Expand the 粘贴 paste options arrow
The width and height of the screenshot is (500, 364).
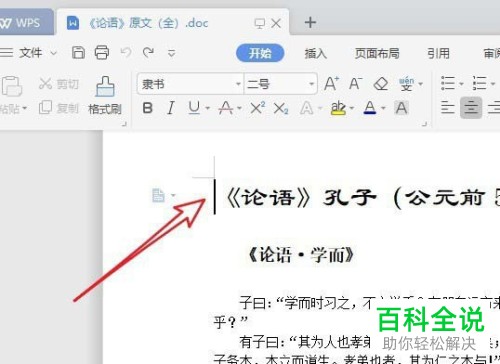point(25,108)
